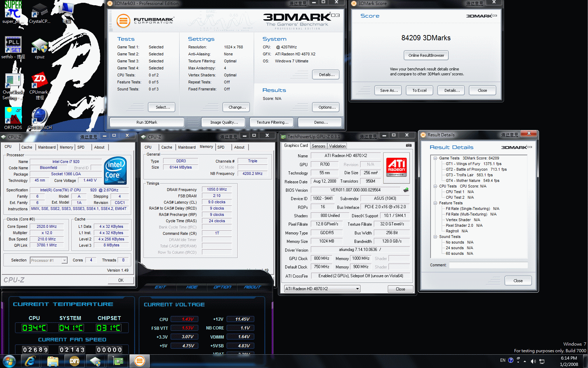
Task: Switch to the SPD tab in left CPU-Z
Action: 81,147
